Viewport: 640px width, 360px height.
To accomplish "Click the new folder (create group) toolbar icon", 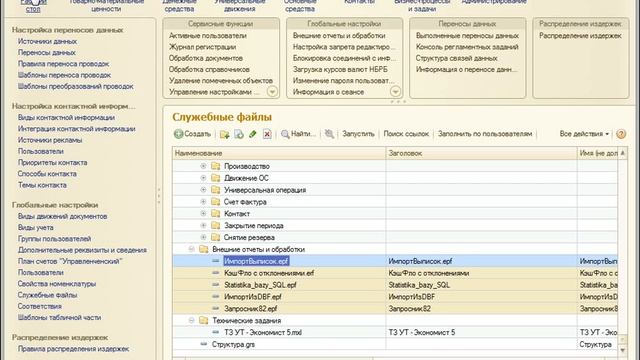I will pos(224,134).
